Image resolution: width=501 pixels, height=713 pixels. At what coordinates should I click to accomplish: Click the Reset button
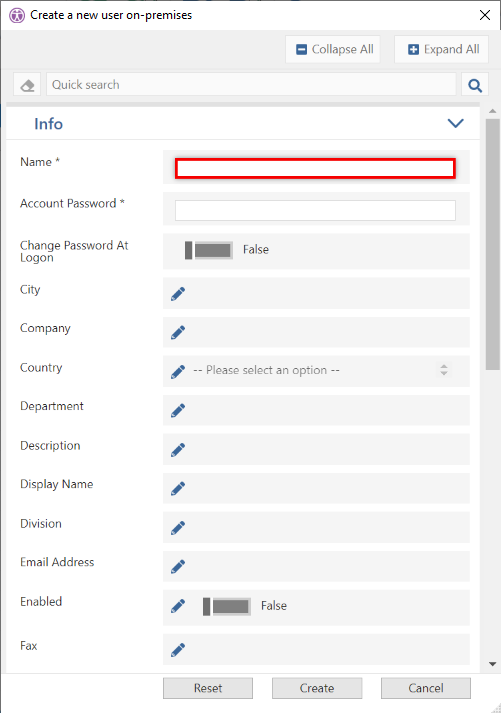point(208,688)
